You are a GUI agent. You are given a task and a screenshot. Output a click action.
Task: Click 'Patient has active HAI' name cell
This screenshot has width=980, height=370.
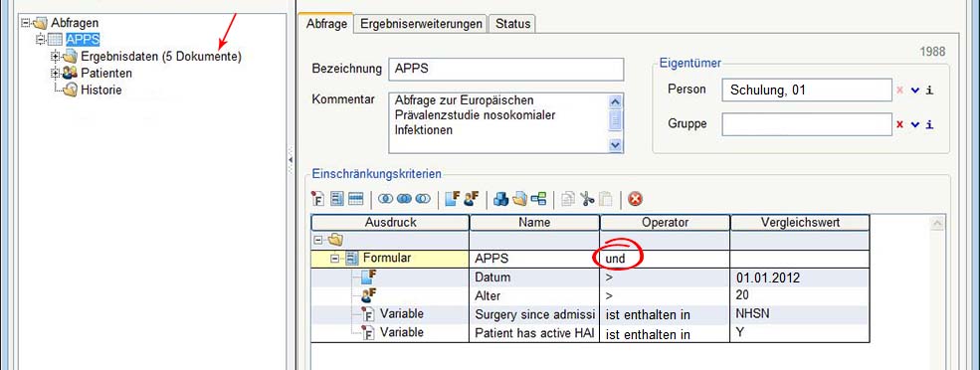pos(534,332)
